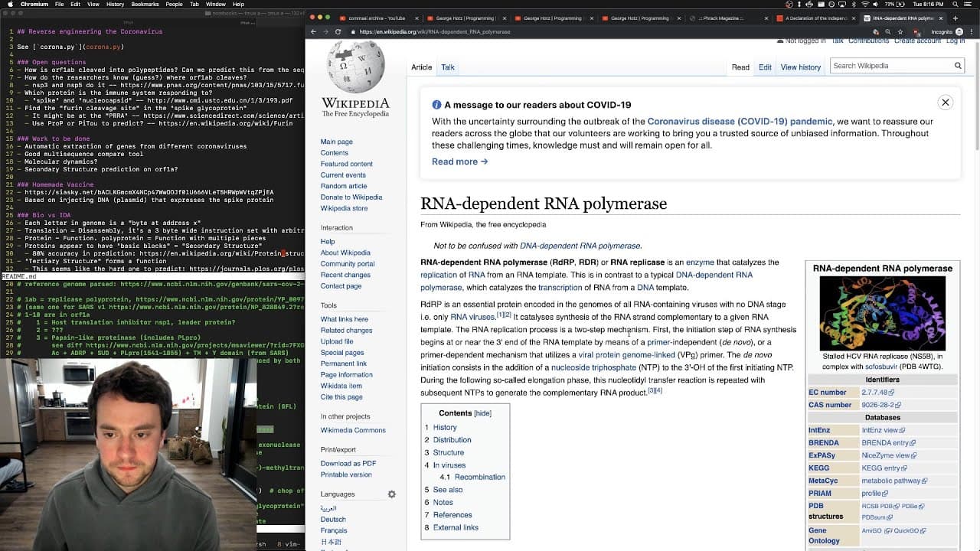Jump to Recombination subsection in Contents
Image resolution: width=980 pixels, height=551 pixels.
(x=480, y=478)
